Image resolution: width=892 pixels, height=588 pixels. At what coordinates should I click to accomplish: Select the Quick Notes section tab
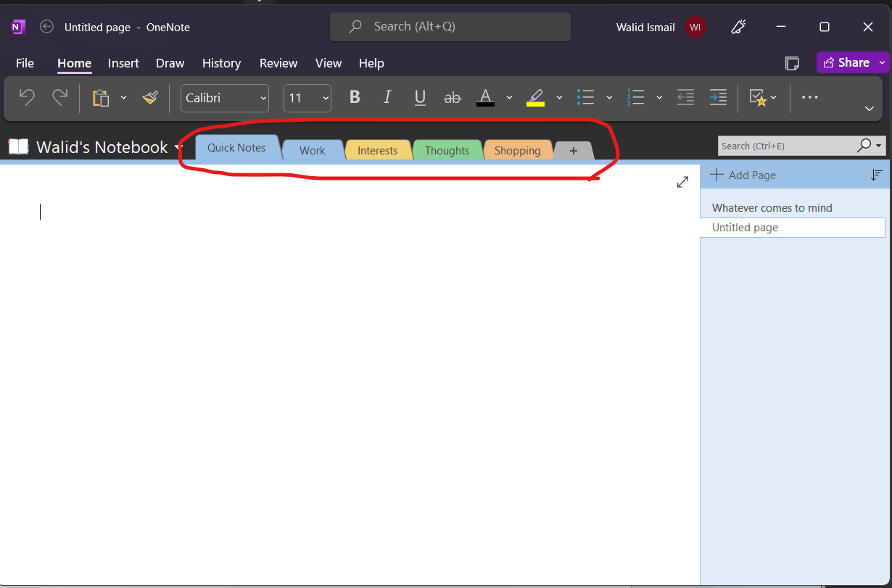pyautogui.click(x=237, y=147)
